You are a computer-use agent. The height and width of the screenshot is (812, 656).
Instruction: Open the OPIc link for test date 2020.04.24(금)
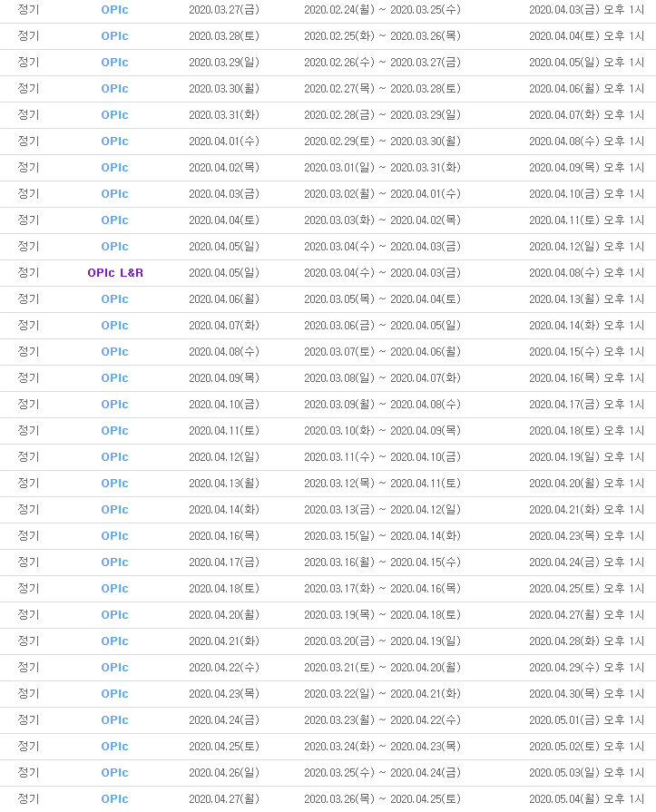114,720
